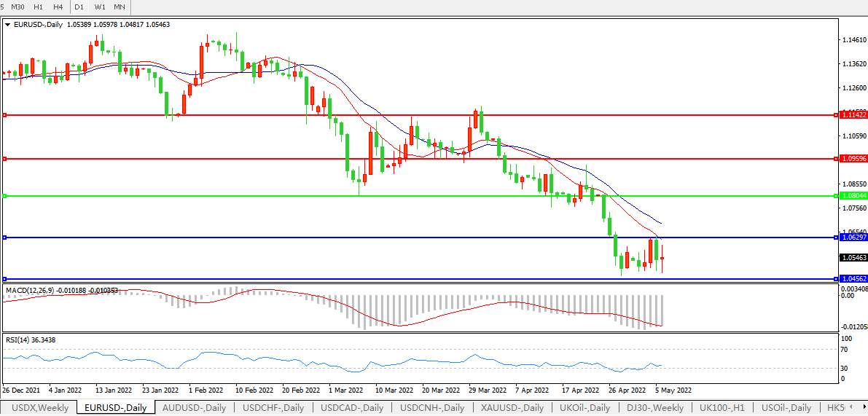This screenshot has height=416, width=868.
Task: Toggle the D1 daily timeframe button
Action: (x=79, y=7)
